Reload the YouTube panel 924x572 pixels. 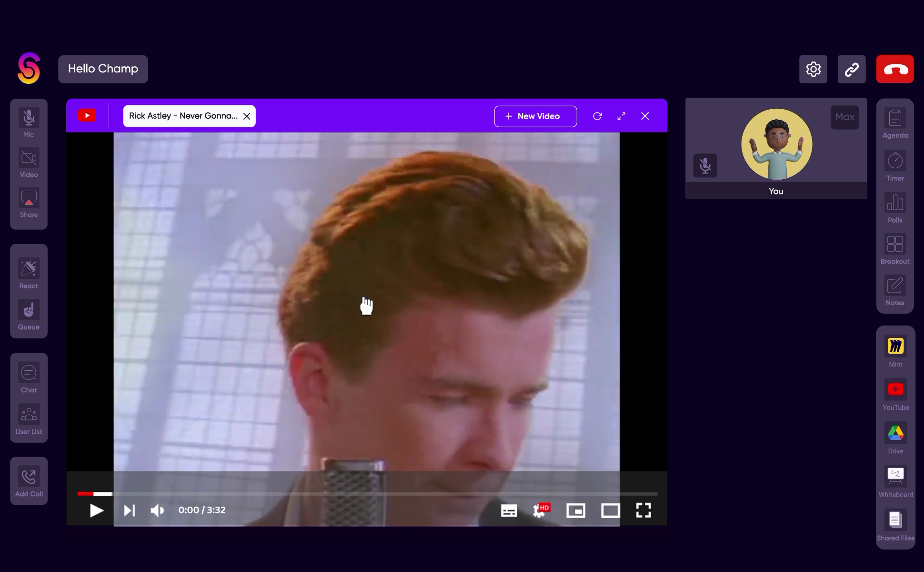coord(597,116)
